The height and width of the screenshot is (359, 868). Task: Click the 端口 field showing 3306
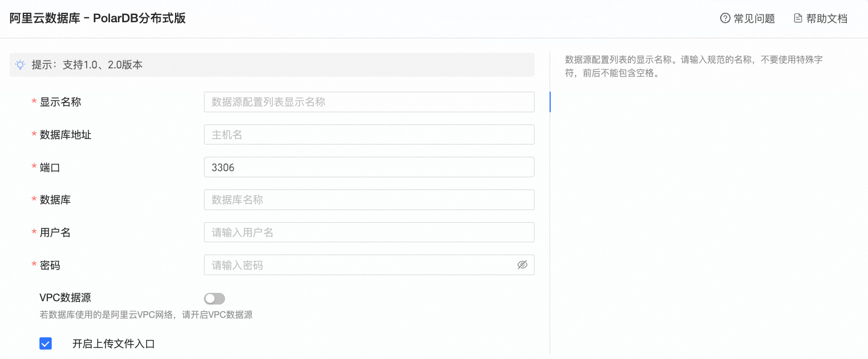click(369, 167)
